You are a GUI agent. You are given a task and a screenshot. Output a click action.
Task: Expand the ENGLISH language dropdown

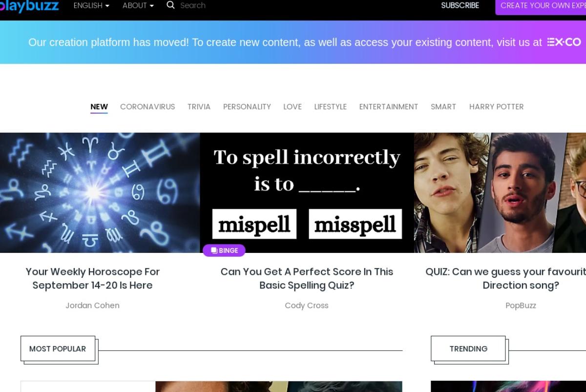point(91,5)
